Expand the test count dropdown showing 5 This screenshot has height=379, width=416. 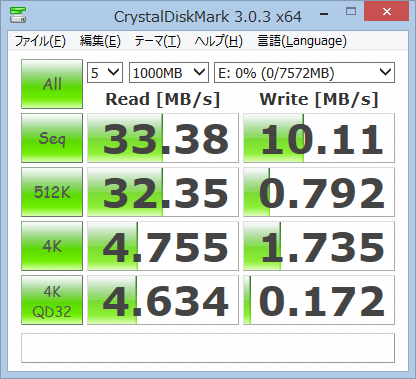tap(105, 72)
